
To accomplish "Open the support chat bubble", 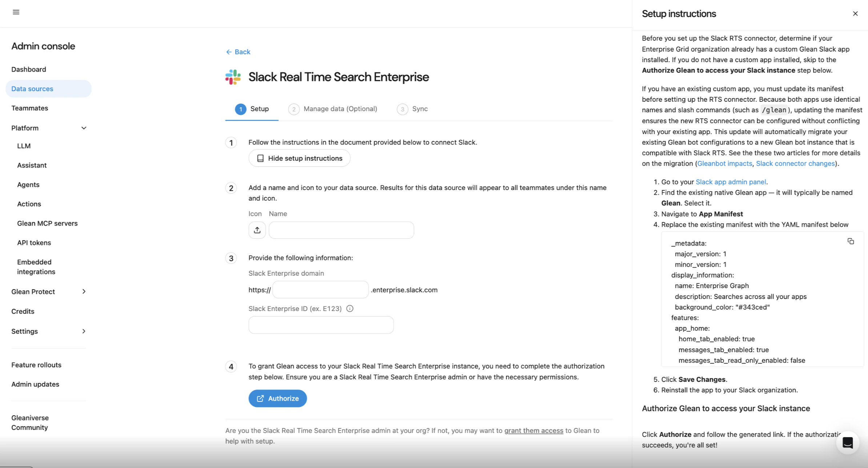I will point(848,443).
